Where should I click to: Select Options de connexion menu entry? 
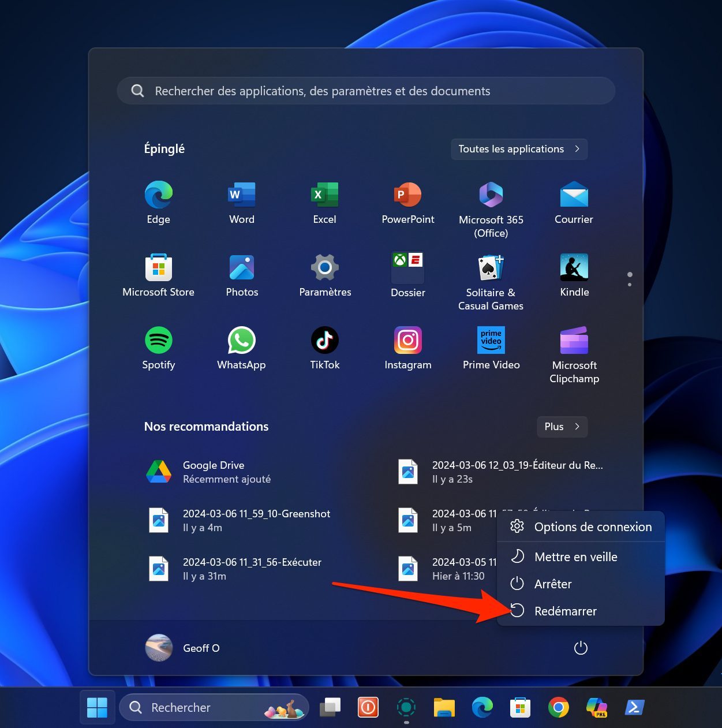tap(581, 527)
